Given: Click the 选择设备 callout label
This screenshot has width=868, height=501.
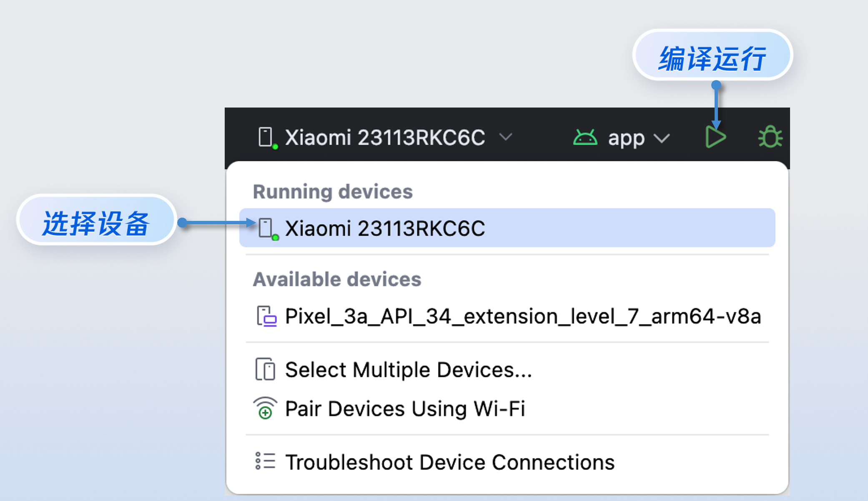Looking at the screenshot, I should (96, 223).
